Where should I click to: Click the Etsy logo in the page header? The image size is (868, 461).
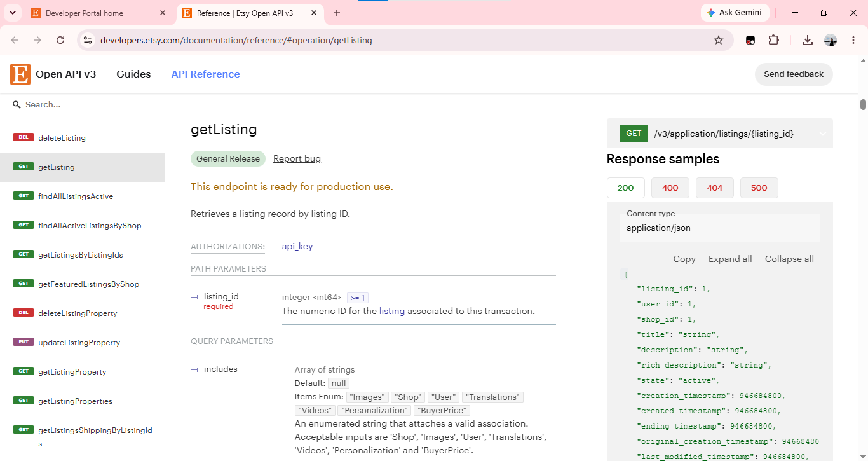20,74
